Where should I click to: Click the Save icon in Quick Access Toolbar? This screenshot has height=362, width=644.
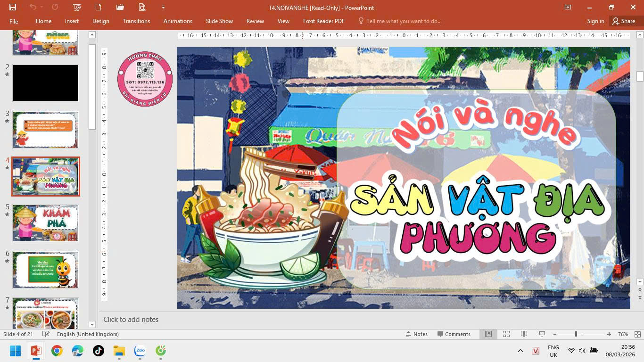tap(13, 7)
